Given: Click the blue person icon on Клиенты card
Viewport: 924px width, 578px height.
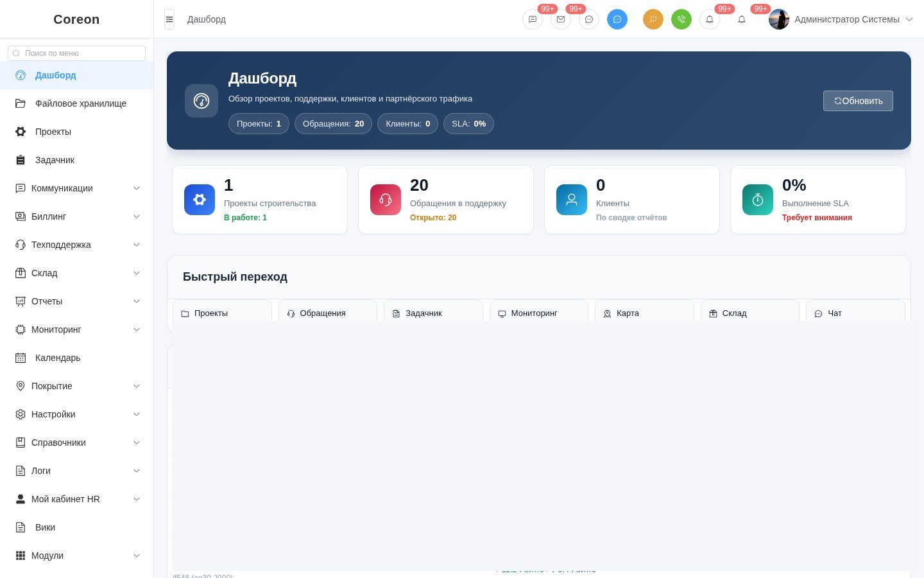Looking at the screenshot, I should click(572, 200).
